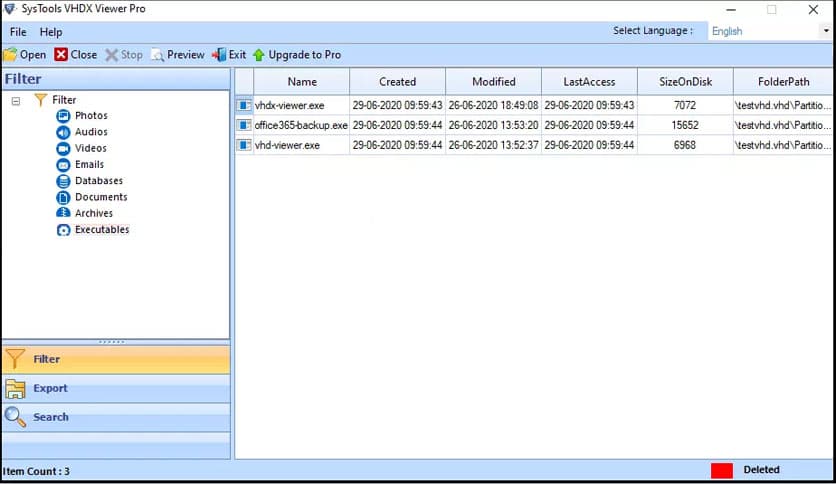Screen dimensions: 836x484
Task: Click the vhd-viewer.exe file name
Action: click(287, 145)
